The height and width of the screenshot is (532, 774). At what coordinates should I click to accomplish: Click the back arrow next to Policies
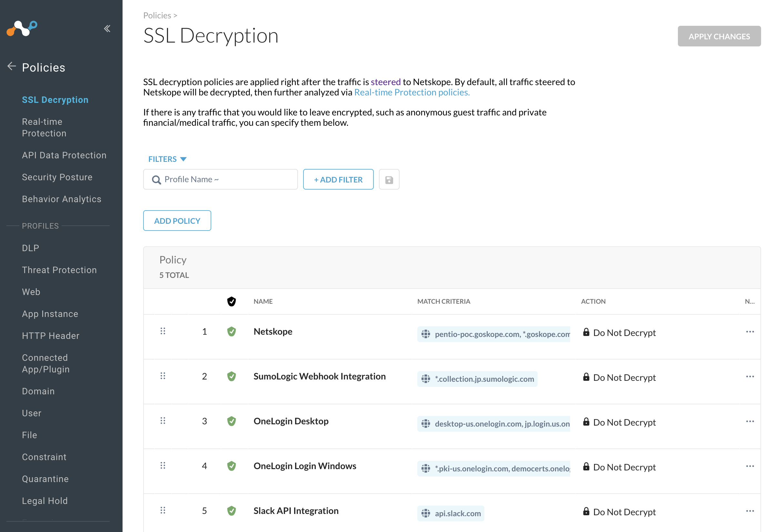tap(12, 66)
